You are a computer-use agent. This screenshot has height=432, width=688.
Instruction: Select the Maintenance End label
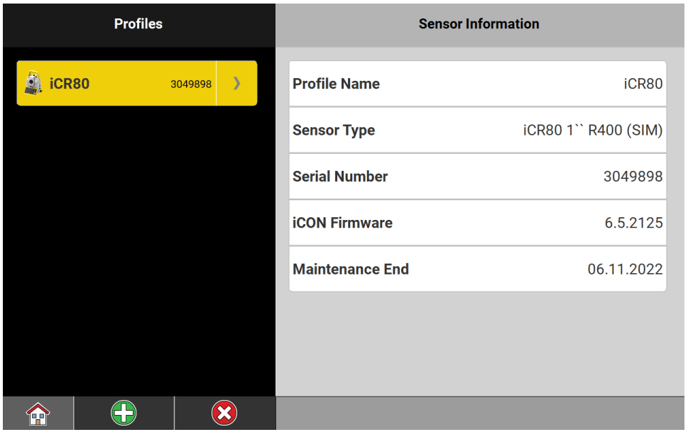pyautogui.click(x=350, y=269)
